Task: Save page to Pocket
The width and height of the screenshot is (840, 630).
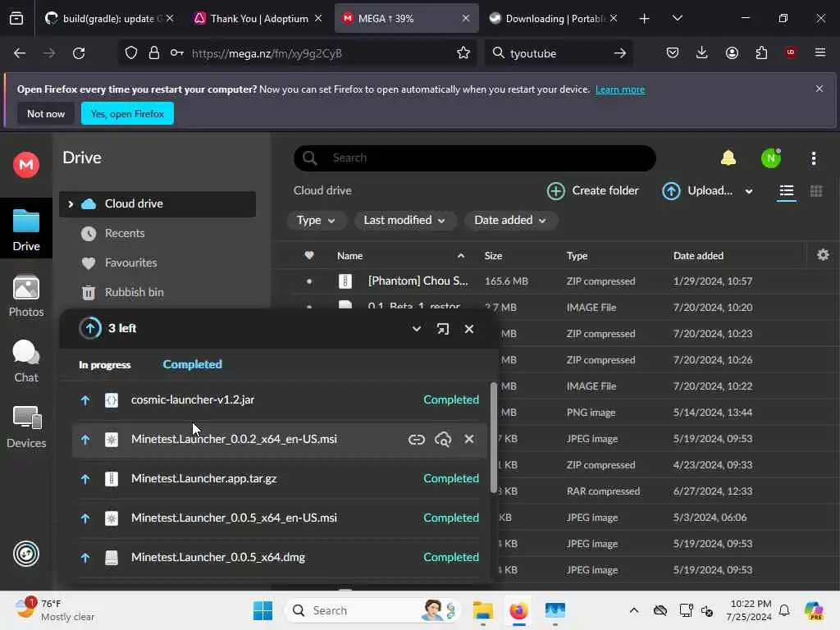Action: [673, 52]
